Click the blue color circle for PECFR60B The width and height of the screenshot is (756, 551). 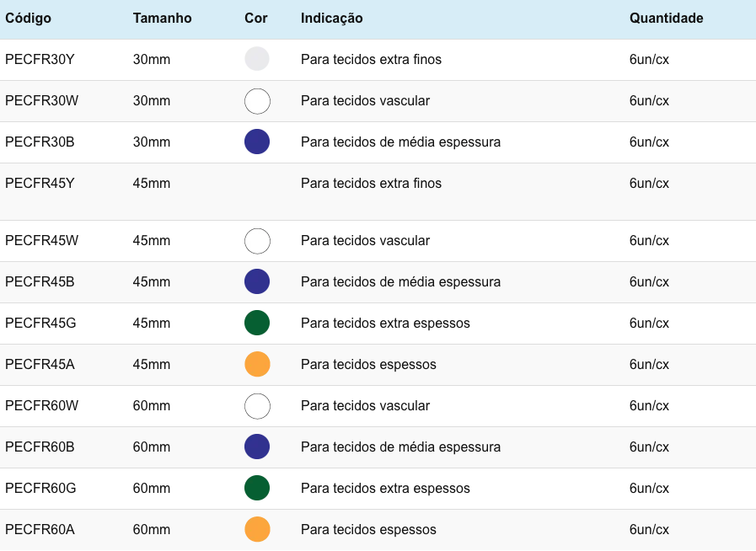[257, 447]
